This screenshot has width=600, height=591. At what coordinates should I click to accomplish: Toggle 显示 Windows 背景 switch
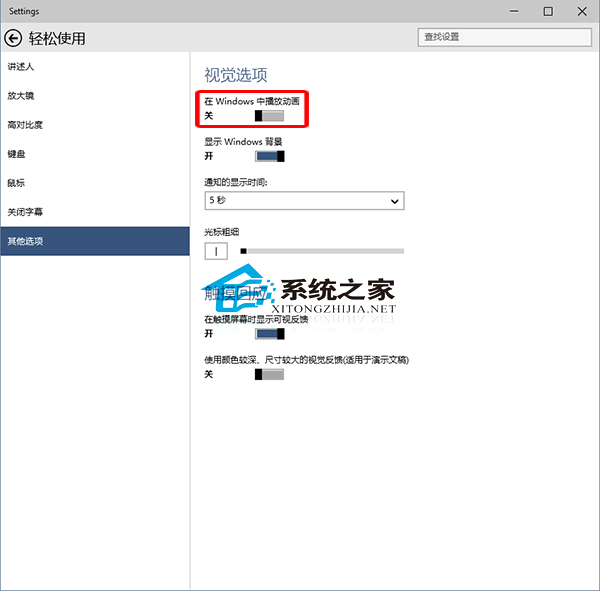point(269,156)
